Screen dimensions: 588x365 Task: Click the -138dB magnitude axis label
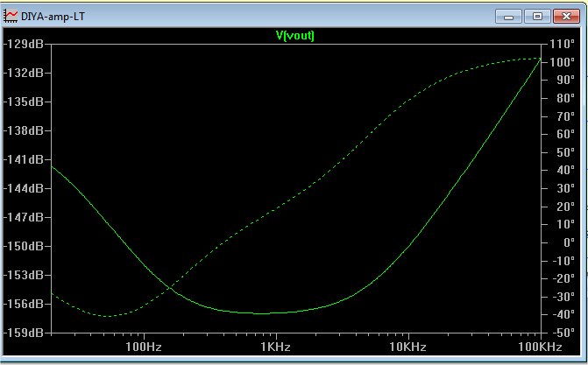coord(24,130)
